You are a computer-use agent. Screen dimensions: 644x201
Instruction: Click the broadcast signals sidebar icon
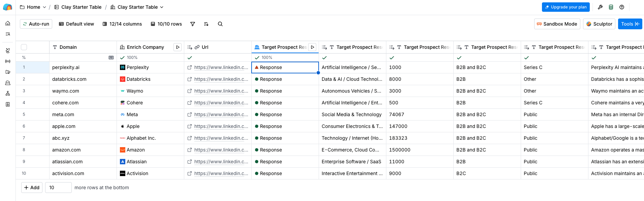8,61
